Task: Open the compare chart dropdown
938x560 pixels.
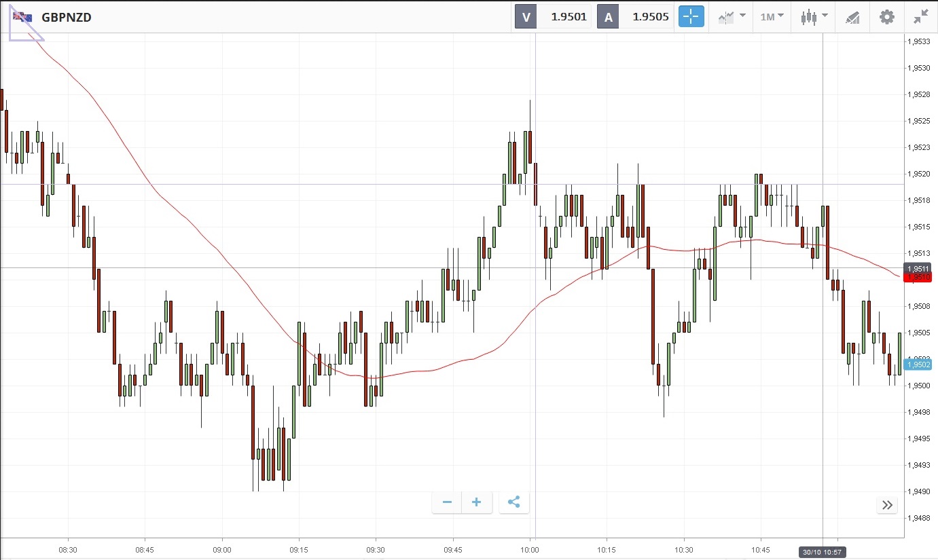Action: click(x=732, y=17)
